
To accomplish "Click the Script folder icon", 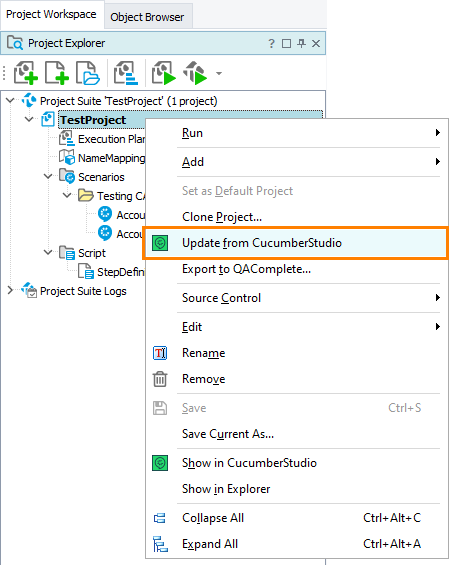I will pos(67,252).
